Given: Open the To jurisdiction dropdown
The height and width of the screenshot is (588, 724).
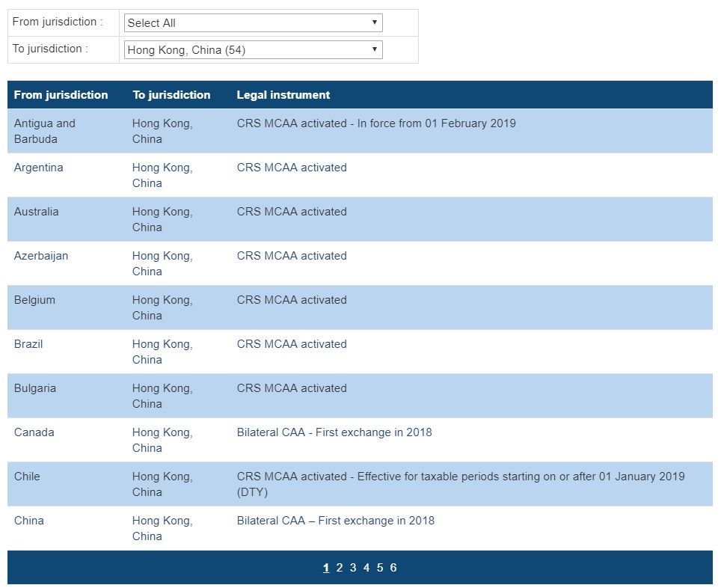Looking at the screenshot, I should (253, 49).
